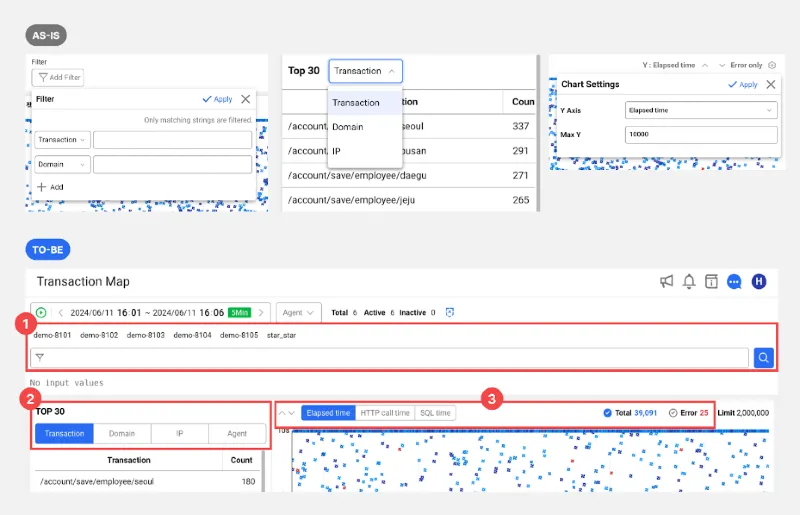This screenshot has width=800, height=515.
Task: Show the HTTP call time chart
Action: click(x=385, y=413)
